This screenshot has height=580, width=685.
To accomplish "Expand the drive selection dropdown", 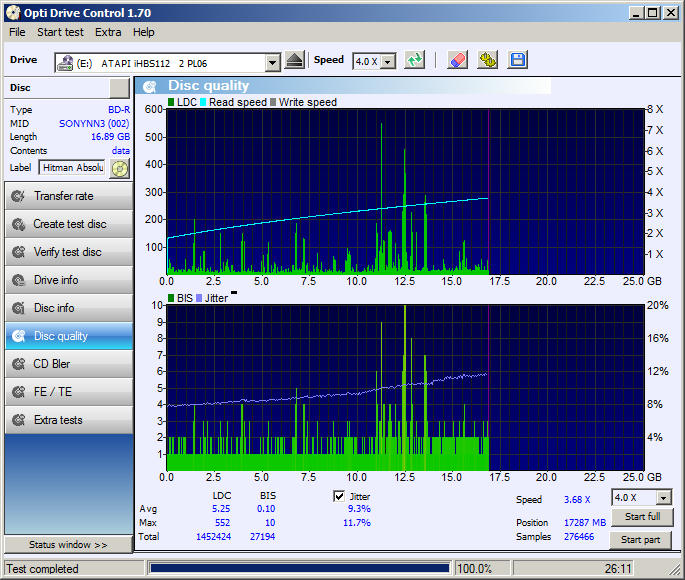I will click(x=272, y=63).
